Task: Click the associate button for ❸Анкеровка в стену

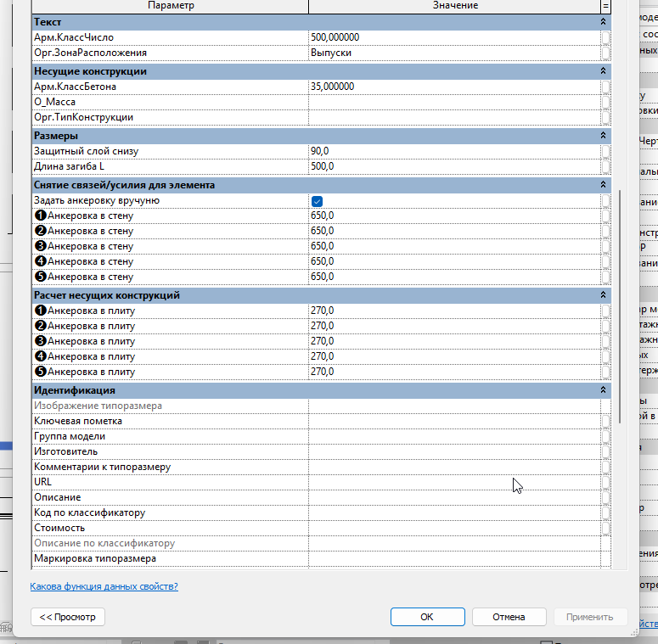Action: click(605, 247)
